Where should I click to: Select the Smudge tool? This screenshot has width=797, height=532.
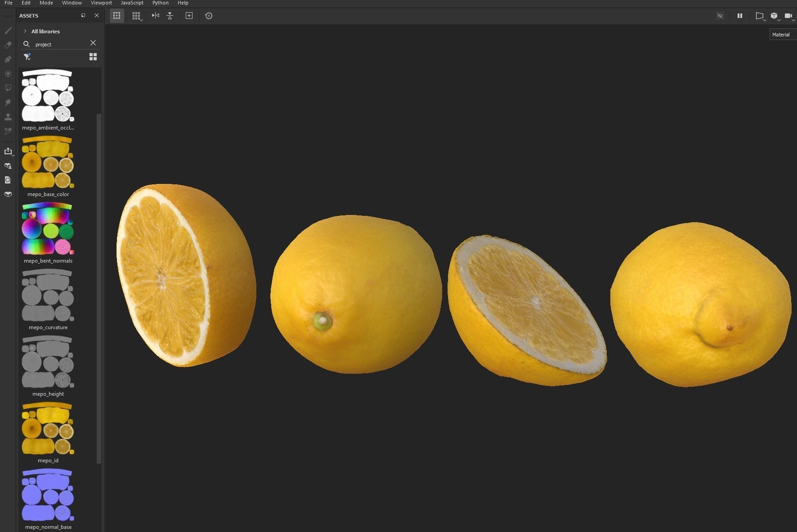(x=8, y=103)
